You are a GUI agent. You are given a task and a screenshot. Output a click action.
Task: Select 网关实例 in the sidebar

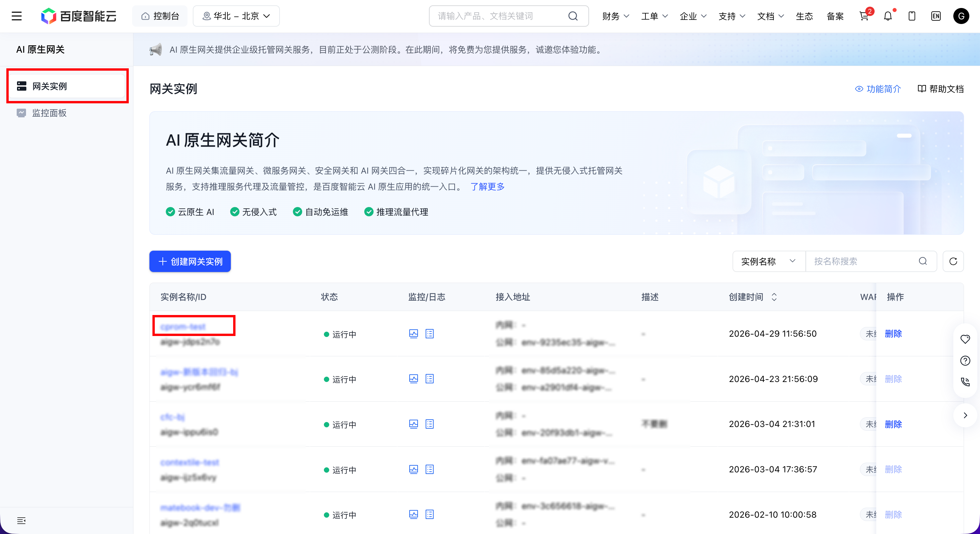(x=68, y=86)
